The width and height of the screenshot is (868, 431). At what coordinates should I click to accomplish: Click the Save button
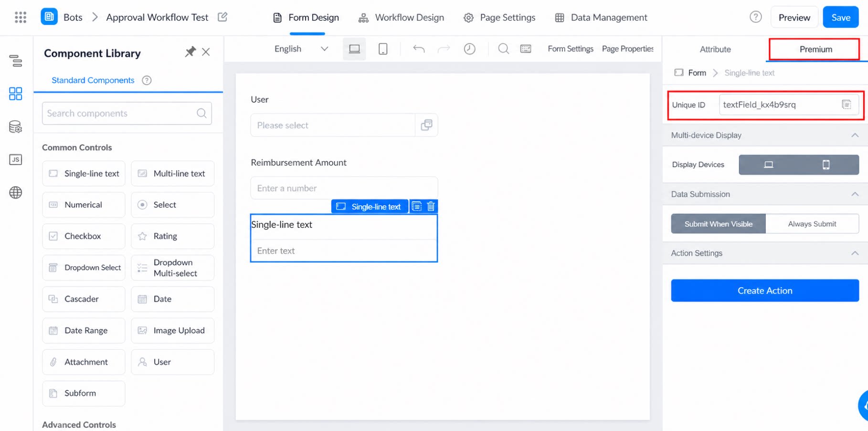click(840, 18)
